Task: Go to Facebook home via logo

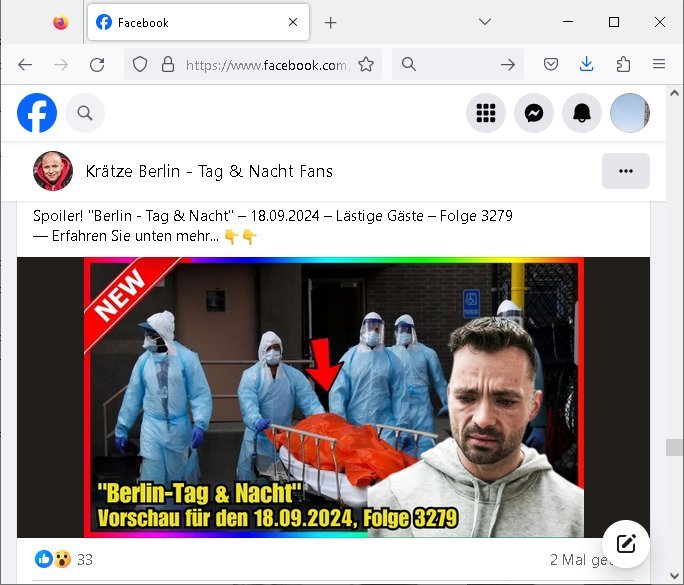Action: click(37, 113)
